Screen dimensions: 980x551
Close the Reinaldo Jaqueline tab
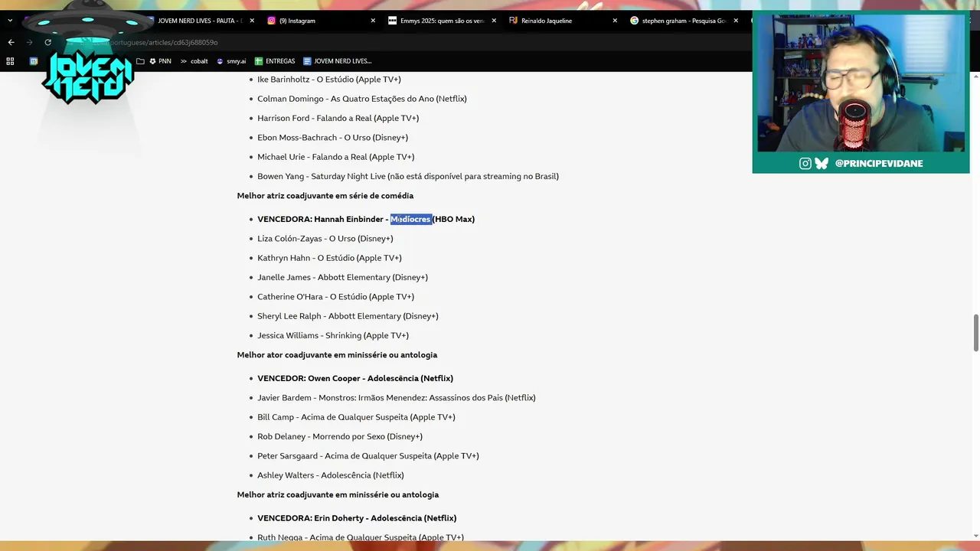(x=615, y=21)
